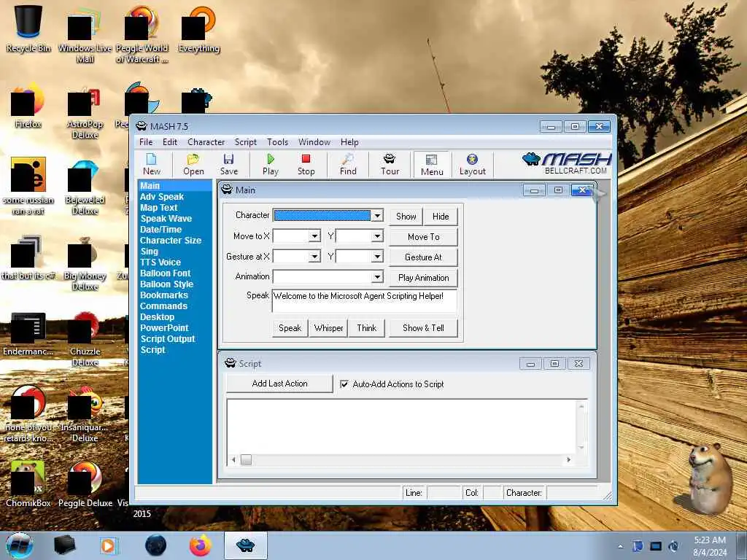
Task: Open the Gesture at Y dropdown
Action: 377,257
